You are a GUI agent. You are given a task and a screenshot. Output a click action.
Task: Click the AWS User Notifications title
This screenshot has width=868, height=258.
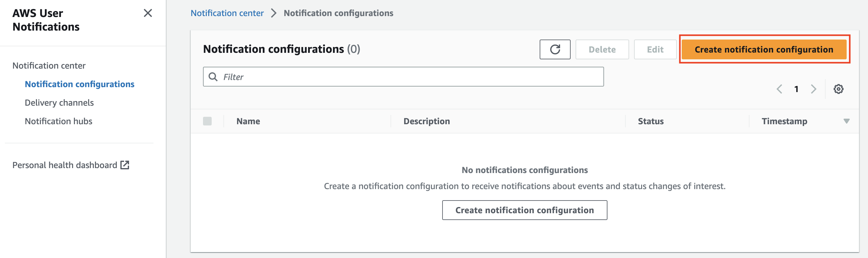pyautogui.click(x=46, y=20)
